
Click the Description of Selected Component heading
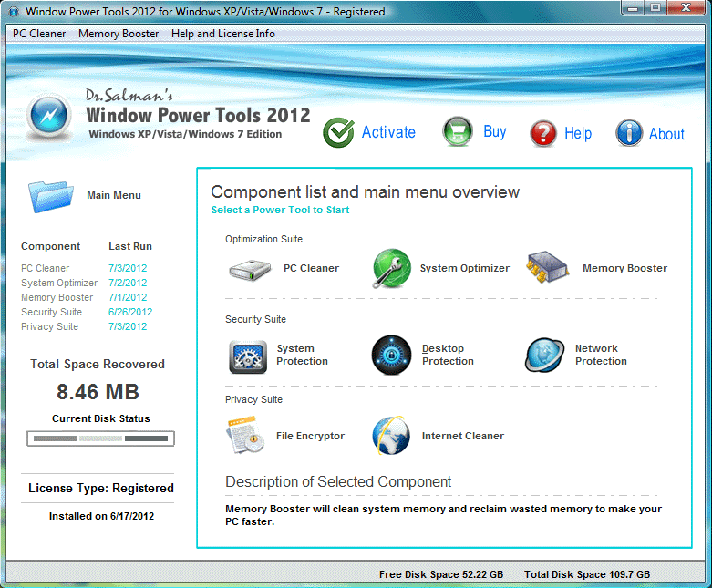click(338, 481)
